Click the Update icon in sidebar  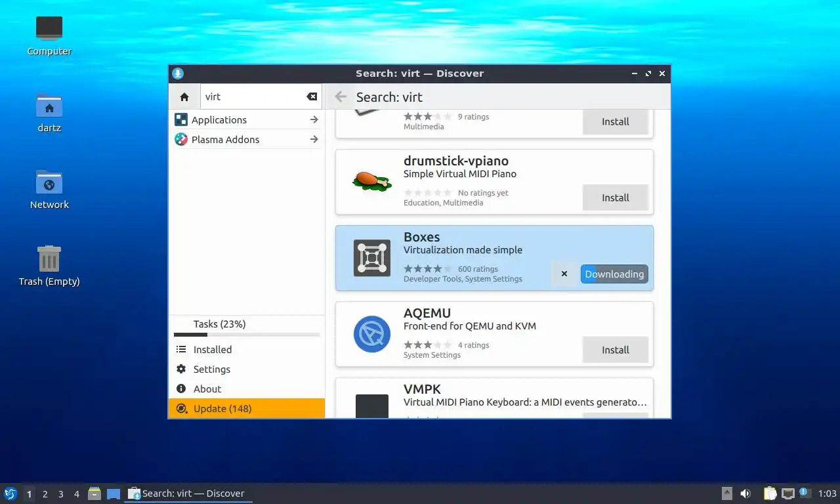click(x=181, y=408)
